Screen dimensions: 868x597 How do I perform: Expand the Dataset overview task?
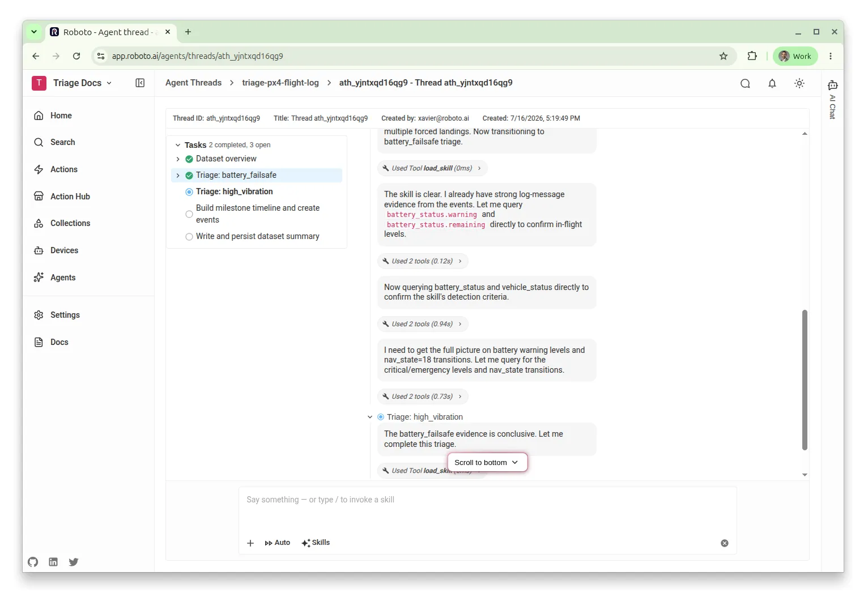(x=178, y=159)
